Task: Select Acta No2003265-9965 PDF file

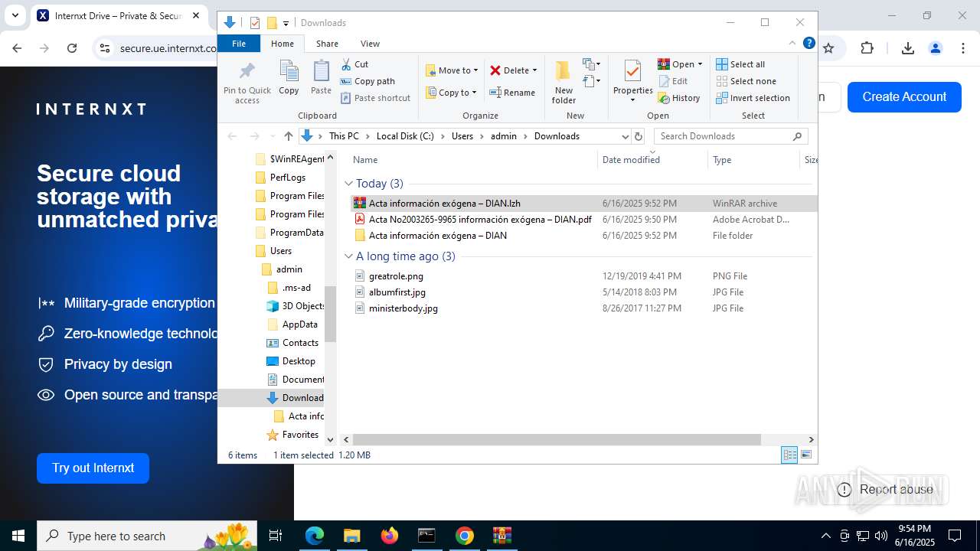Action: coord(583,220)
